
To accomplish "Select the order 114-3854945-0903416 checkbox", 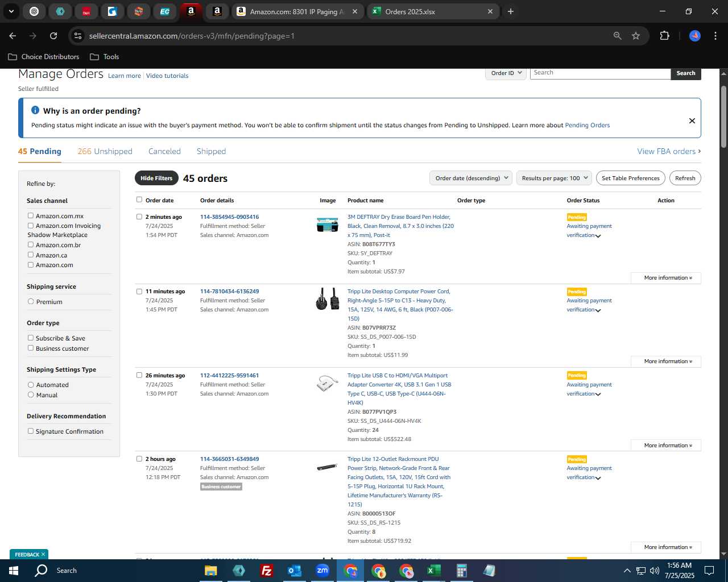I will tap(139, 217).
